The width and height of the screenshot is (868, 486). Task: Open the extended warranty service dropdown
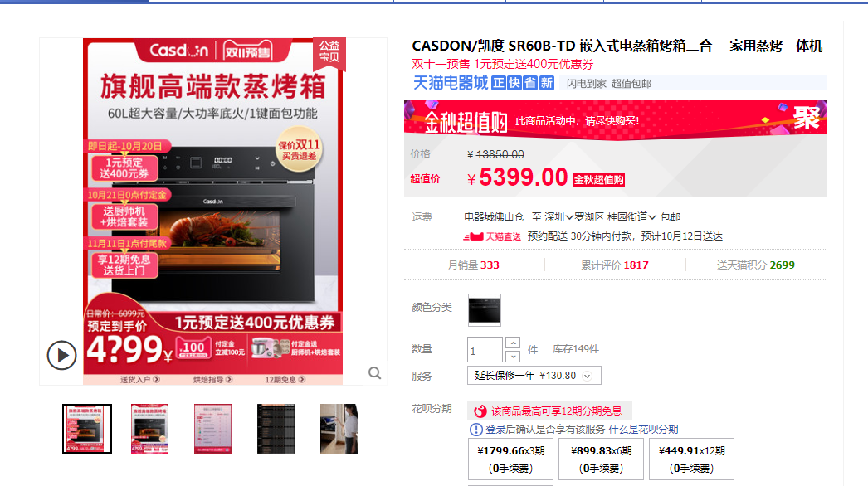coord(534,376)
